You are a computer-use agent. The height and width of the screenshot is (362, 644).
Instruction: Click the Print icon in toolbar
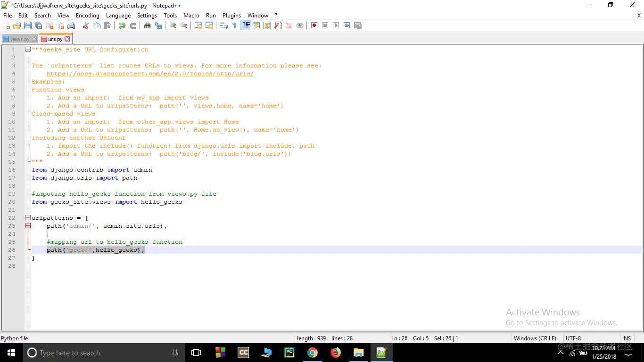(x=71, y=25)
